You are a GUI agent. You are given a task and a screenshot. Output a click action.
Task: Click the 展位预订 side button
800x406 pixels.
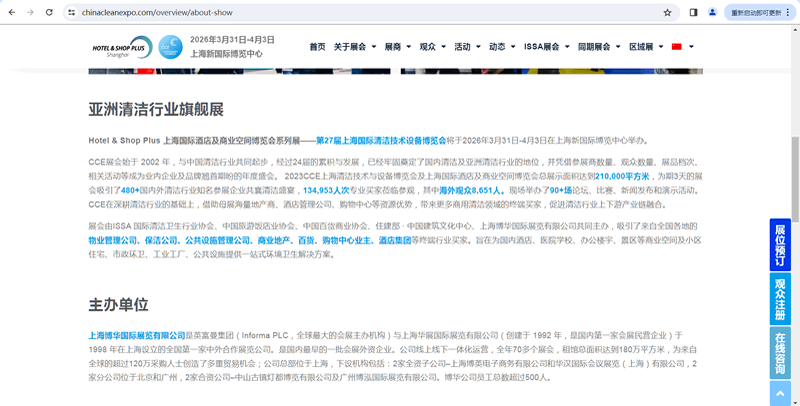781,244
